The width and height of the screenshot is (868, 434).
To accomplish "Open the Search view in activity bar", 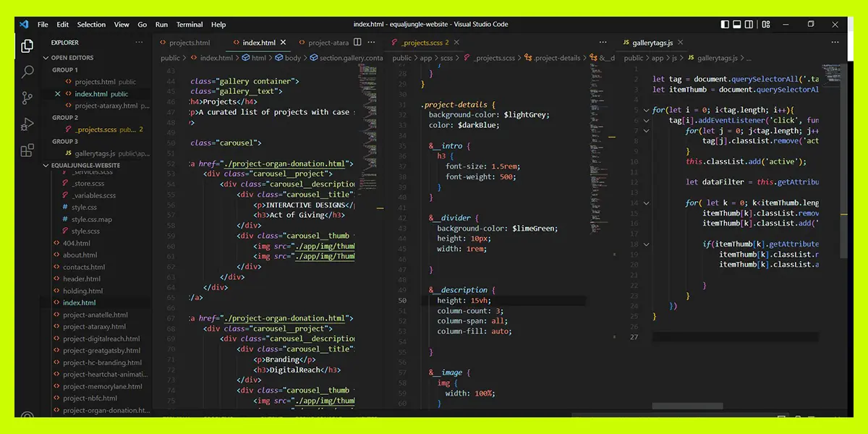I will [27, 72].
